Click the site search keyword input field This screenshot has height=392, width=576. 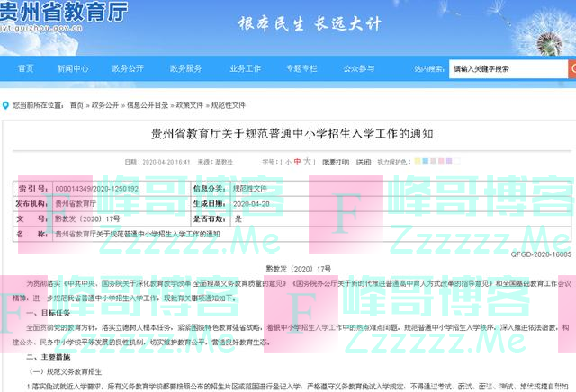[x=507, y=68]
